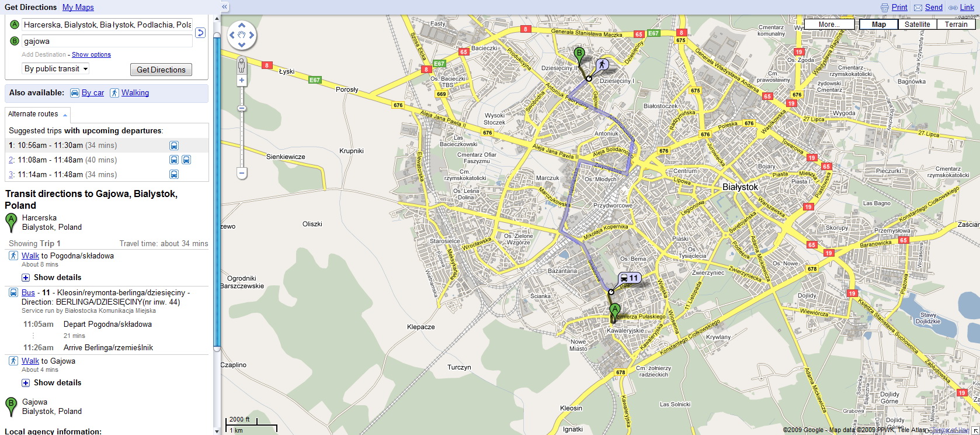This screenshot has width=980, height=435.
Task: Click destination field containing gajowa
Action: coord(107,41)
